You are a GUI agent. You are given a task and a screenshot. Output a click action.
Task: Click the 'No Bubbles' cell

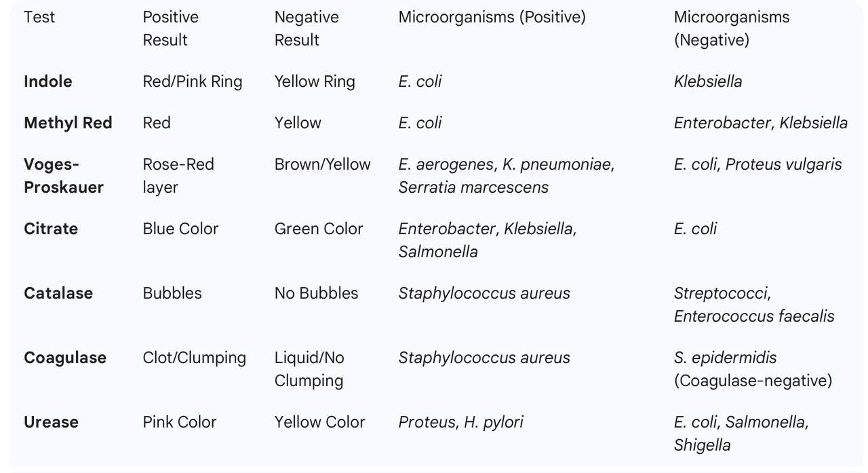point(316,293)
